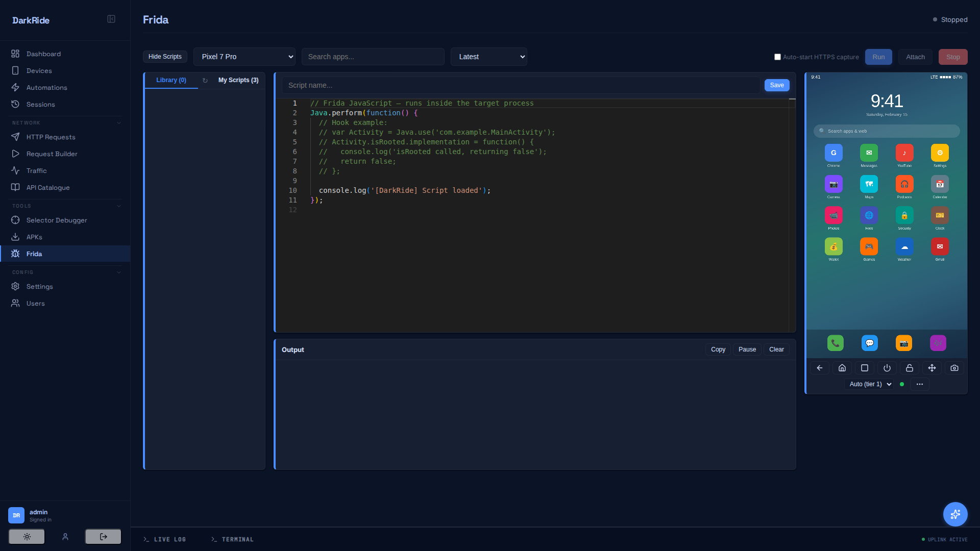
Task: Collapse the Network section
Action: [119, 123]
